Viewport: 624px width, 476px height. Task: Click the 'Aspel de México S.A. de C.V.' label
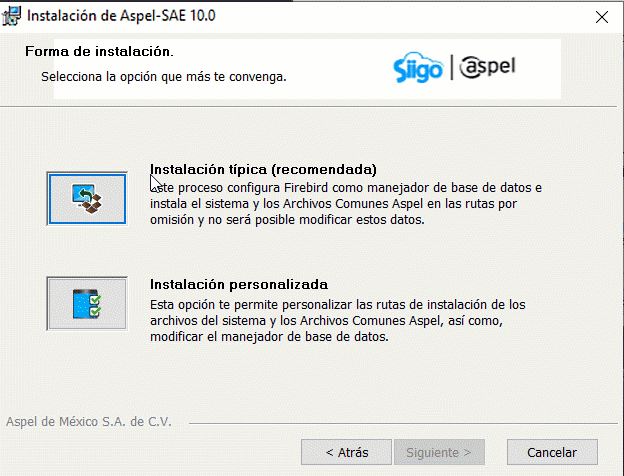click(89, 421)
